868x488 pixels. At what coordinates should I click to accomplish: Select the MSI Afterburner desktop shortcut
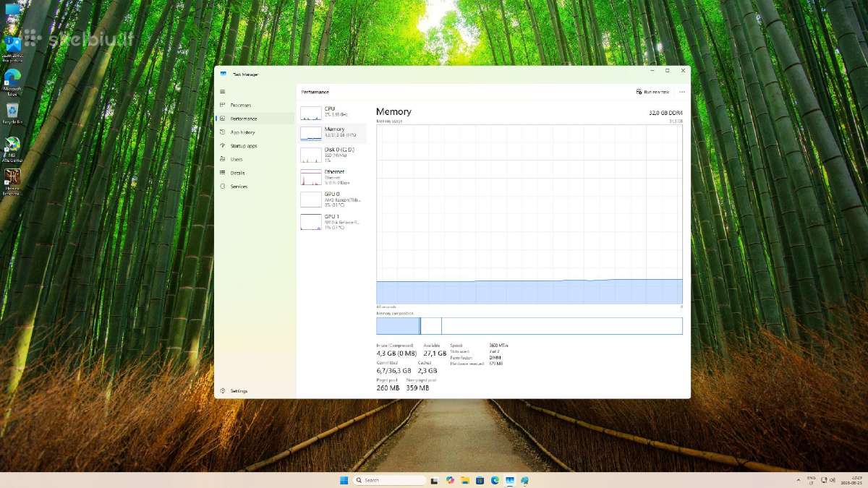click(x=12, y=149)
